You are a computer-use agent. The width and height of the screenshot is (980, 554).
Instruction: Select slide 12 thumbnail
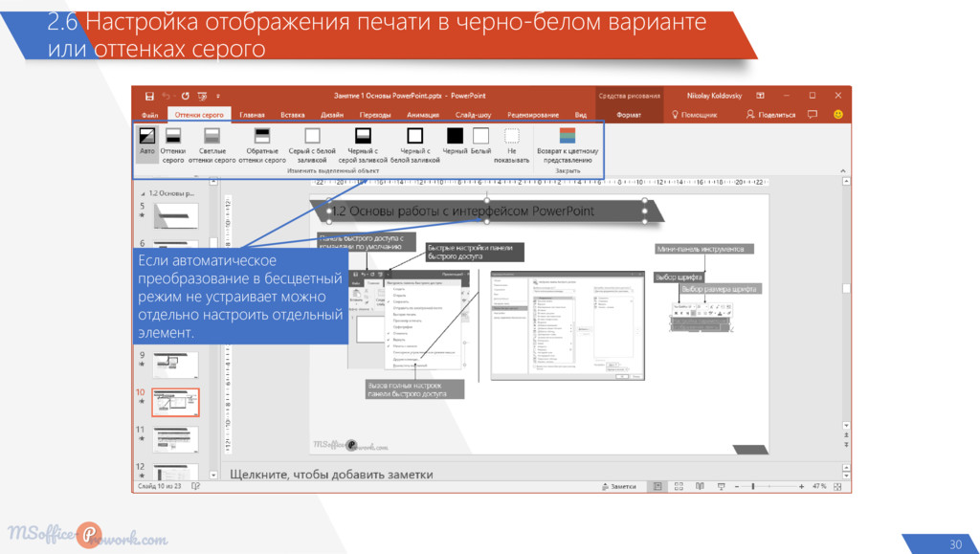click(x=176, y=472)
